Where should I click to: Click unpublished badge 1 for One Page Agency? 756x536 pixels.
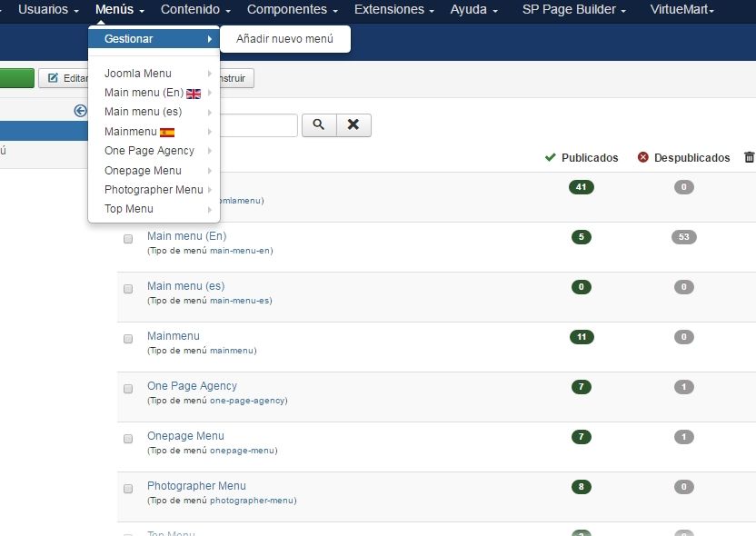click(683, 387)
